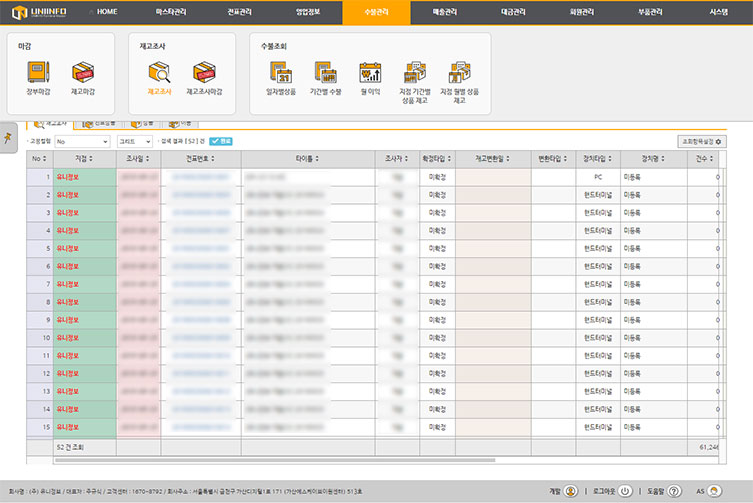
Task: Click the 도움말 help button
Action: [x=674, y=491]
